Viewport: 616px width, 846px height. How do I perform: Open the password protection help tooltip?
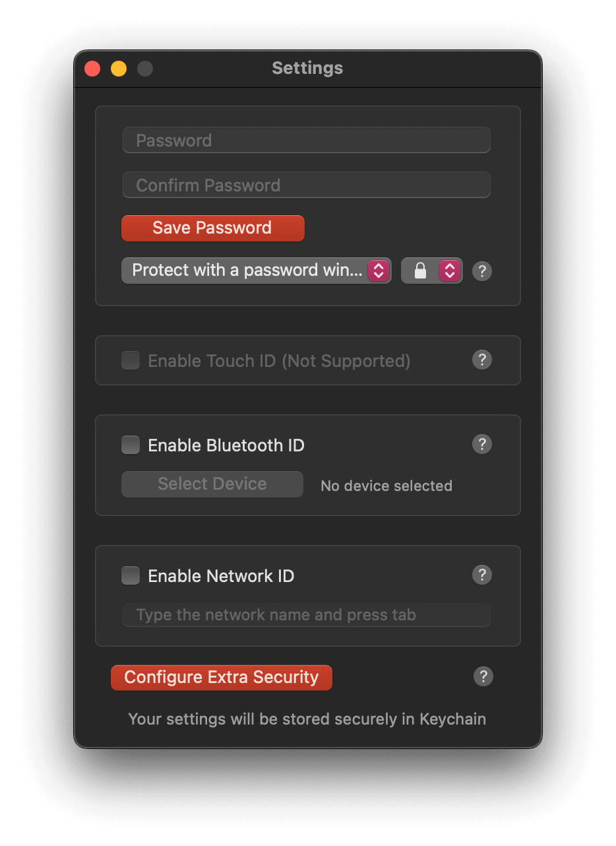pos(481,271)
